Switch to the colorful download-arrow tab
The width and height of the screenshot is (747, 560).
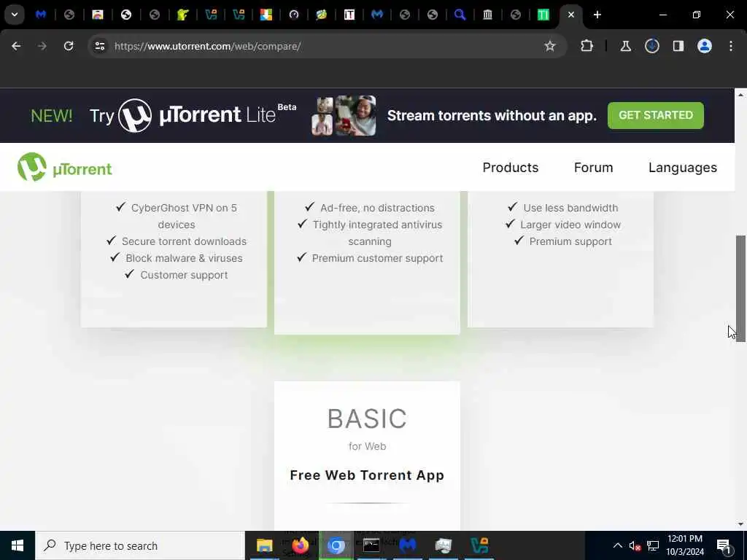coord(266,15)
